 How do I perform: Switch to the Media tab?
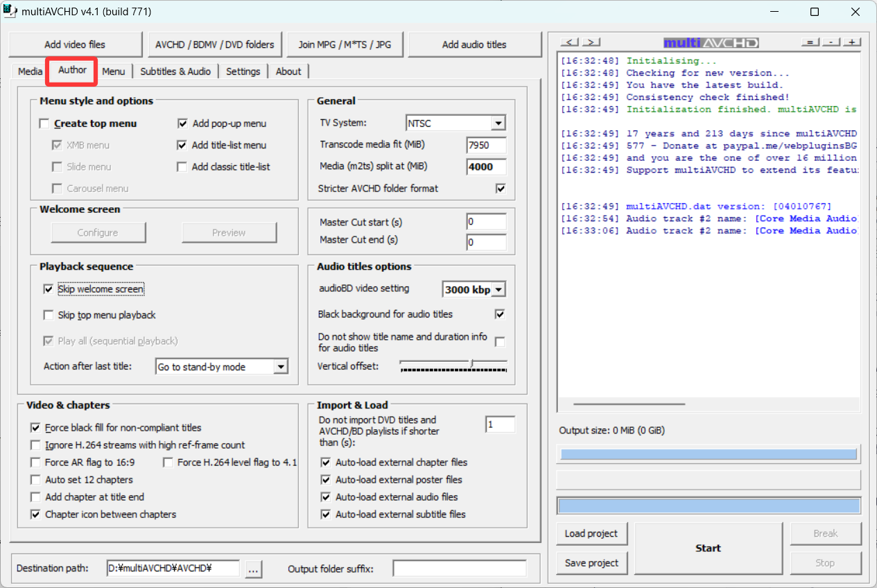pos(30,71)
